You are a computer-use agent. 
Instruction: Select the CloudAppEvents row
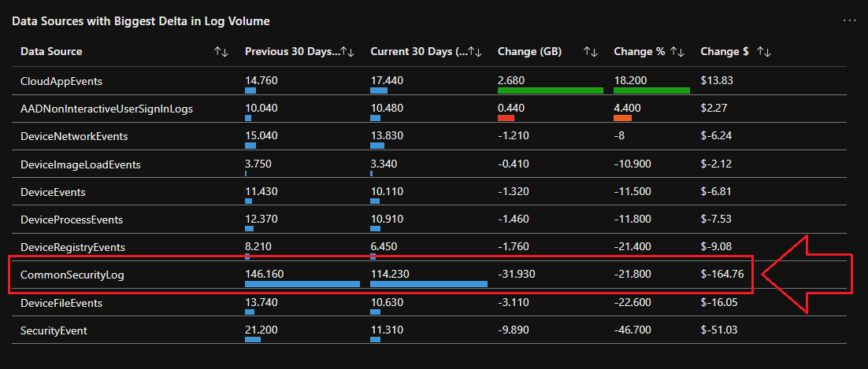(x=61, y=81)
